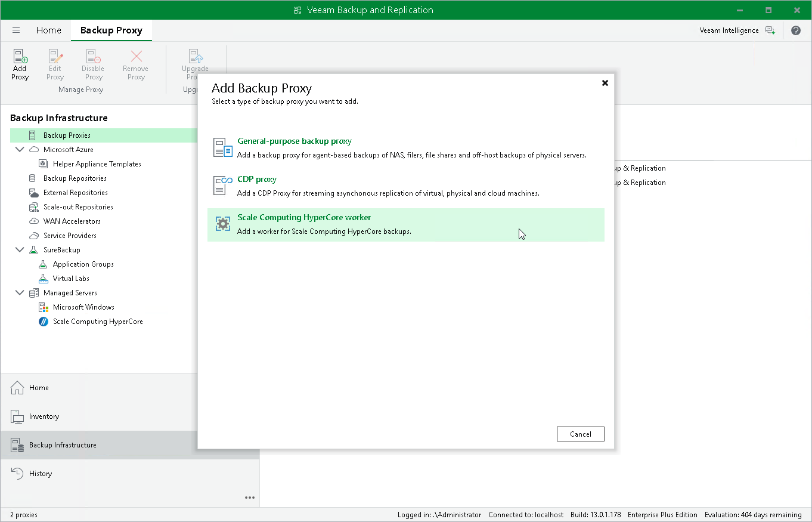This screenshot has width=812, height=522.
Task: Click the Disable Proxy ribbon icon
Action: click(93, 57)
